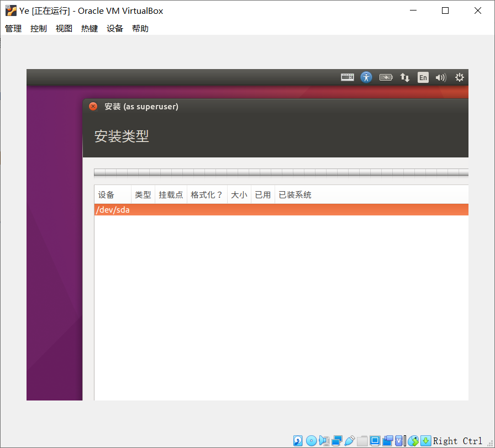Click the keyboard capture green arrow icon

click(x=425, y=441)
